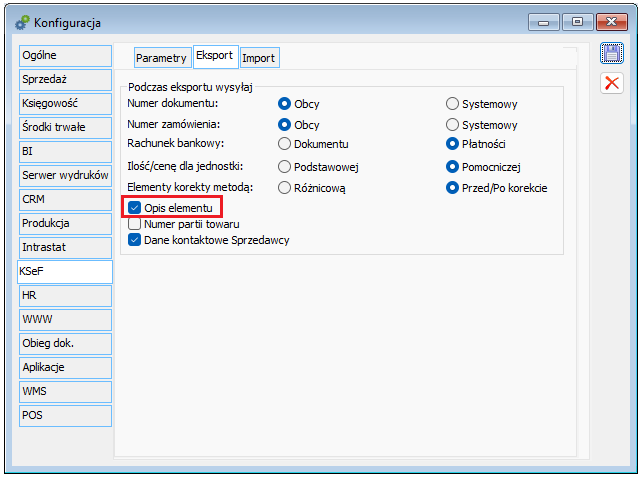This screenshot has height=478, width=642.
Task: Switch to the Parametry tab
Action: tap(161, 58)
